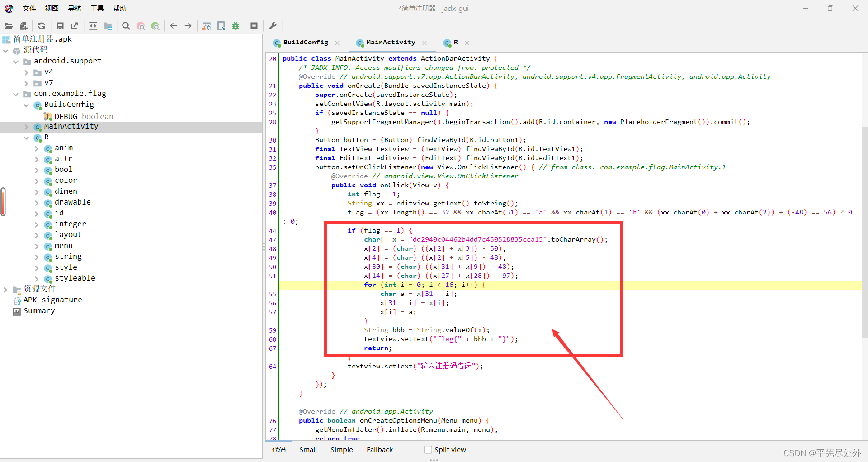Screen dimensions: 868x462
Task: Click the Open file toolbar icon
Action: pyautogui.click(x=9, y=26)
